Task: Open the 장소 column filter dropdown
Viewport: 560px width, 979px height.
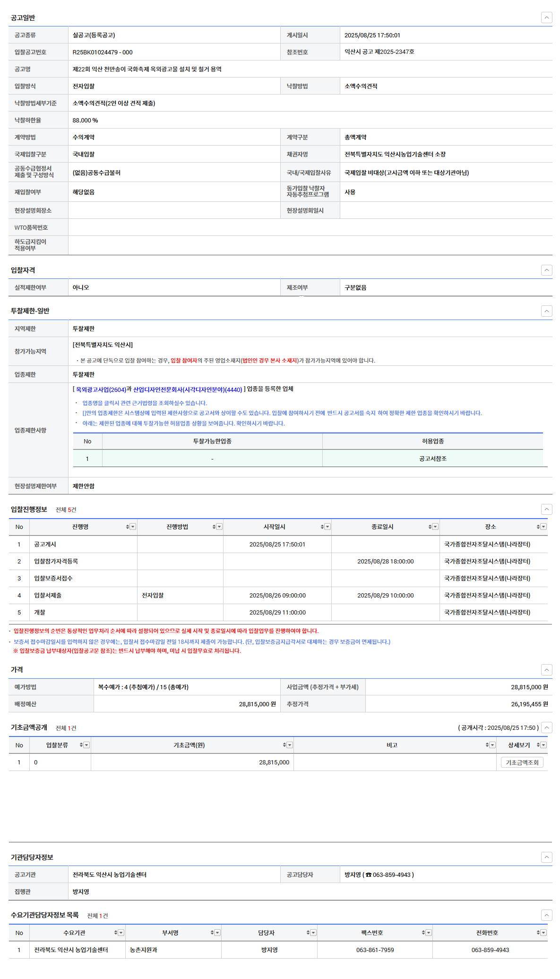Action: coord(543,527)
